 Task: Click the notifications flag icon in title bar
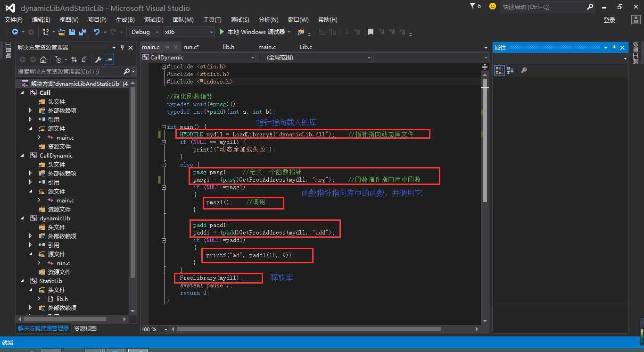point(473,6)
